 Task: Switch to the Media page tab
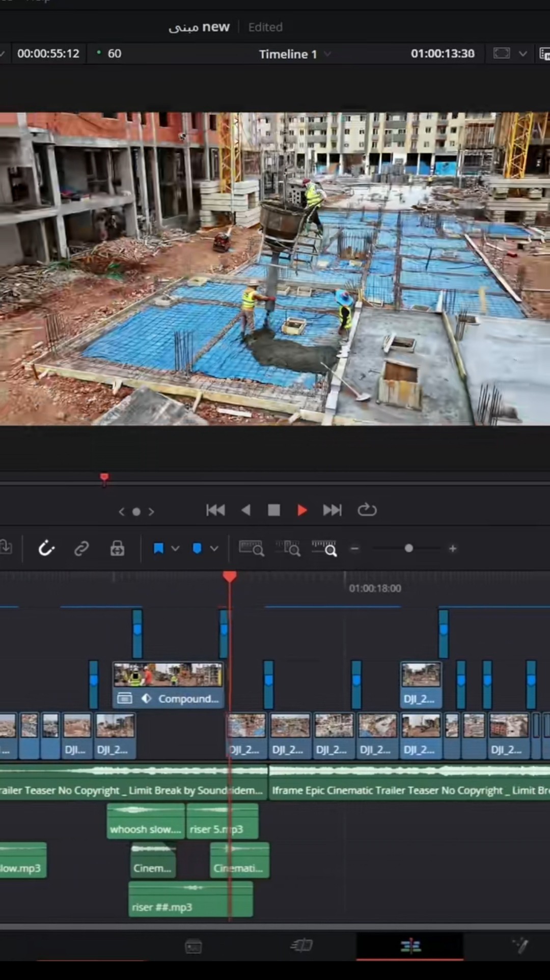tap(194, 947)
